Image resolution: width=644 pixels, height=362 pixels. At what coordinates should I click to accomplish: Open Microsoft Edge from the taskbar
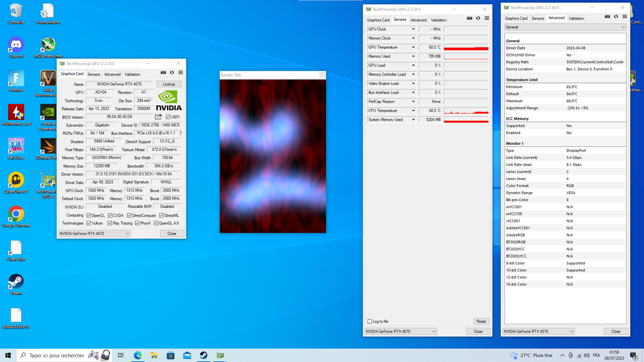(x=137, y=355)
